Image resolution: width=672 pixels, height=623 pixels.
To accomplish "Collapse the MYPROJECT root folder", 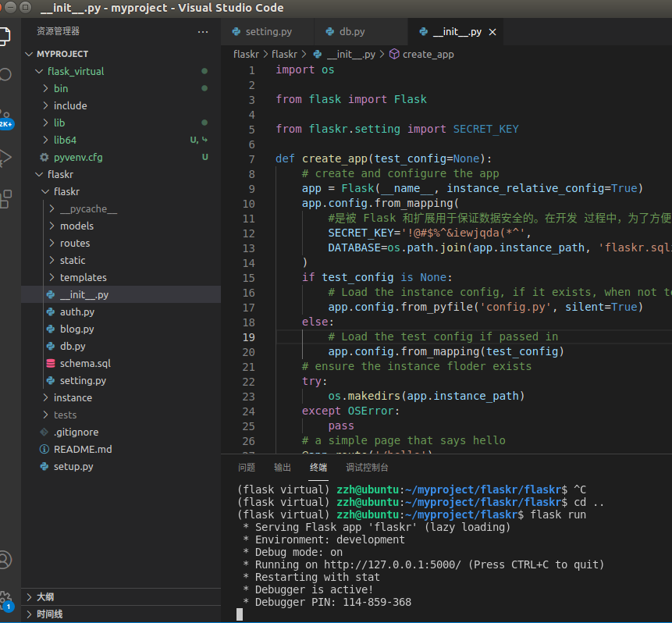I will pyautogui.click(x=29, y=54).
